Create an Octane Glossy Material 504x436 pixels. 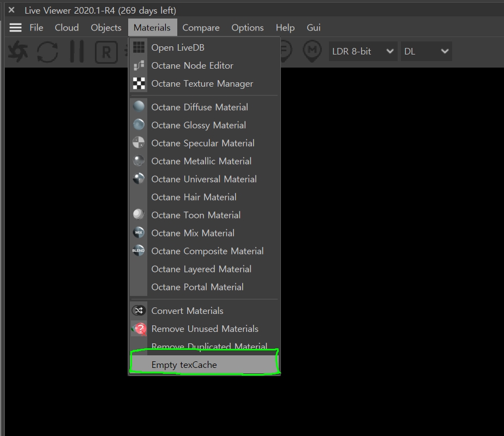click(x=204, y=125)
